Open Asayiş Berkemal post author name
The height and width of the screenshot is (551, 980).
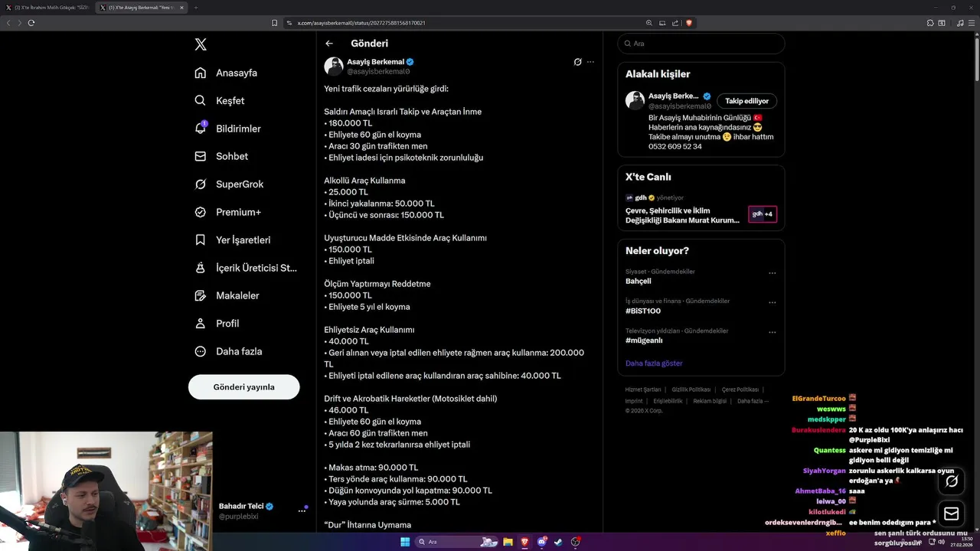tap(375, 61)
